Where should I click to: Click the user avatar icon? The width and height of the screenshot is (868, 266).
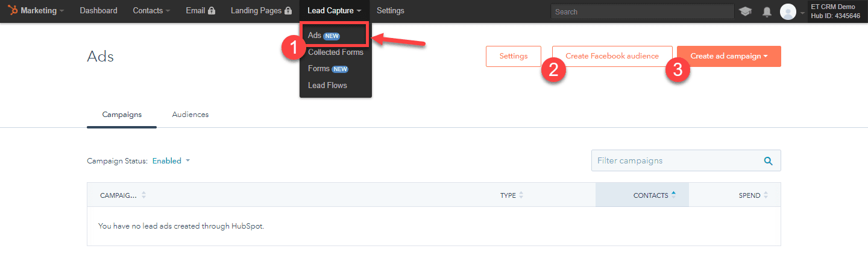(788, 11)
